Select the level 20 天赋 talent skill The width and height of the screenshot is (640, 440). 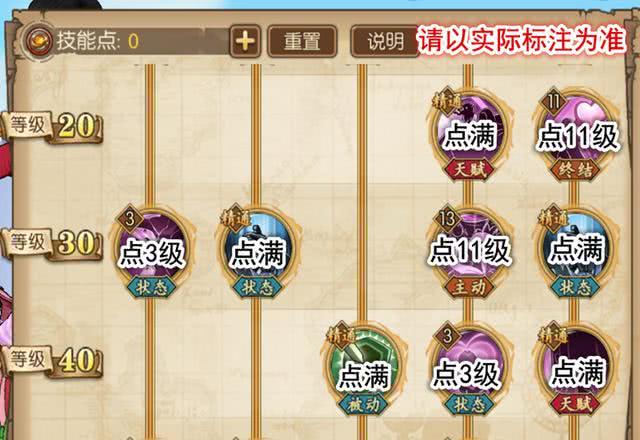point(469,133)
